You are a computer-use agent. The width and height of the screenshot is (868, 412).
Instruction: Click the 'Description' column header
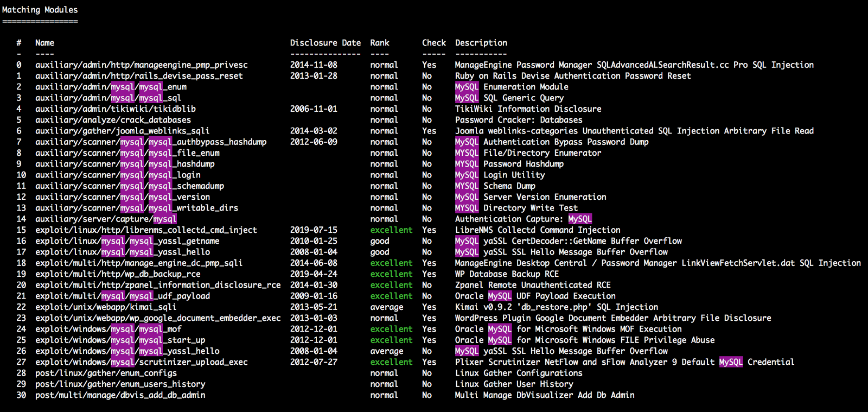[481, 43]
